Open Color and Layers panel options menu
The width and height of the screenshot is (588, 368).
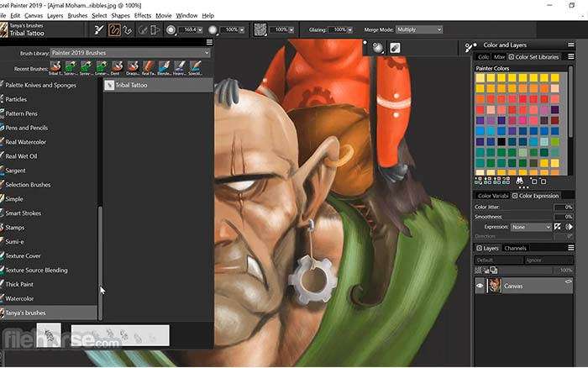click(x=570, y=45)
